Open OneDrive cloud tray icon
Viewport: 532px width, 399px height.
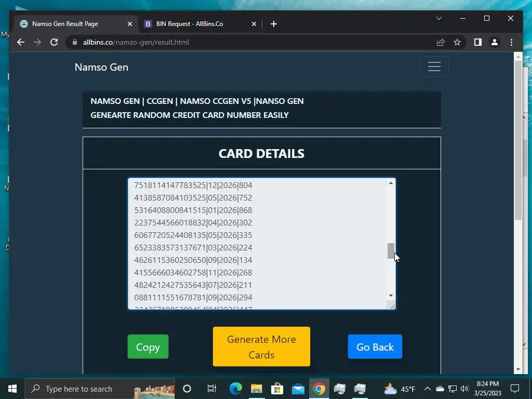(440, 389)
